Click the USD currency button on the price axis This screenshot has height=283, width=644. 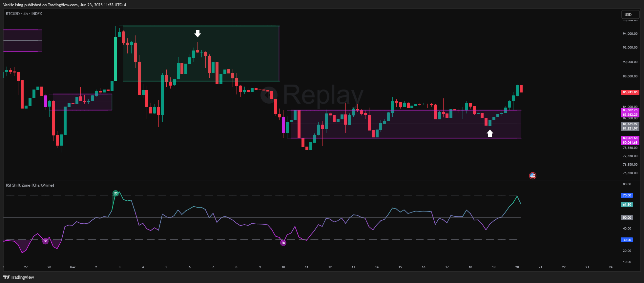(x=630, y=14)
